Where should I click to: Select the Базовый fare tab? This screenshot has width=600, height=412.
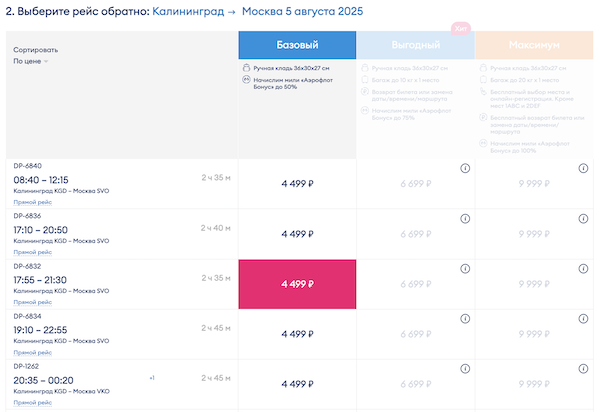(297, 45)
